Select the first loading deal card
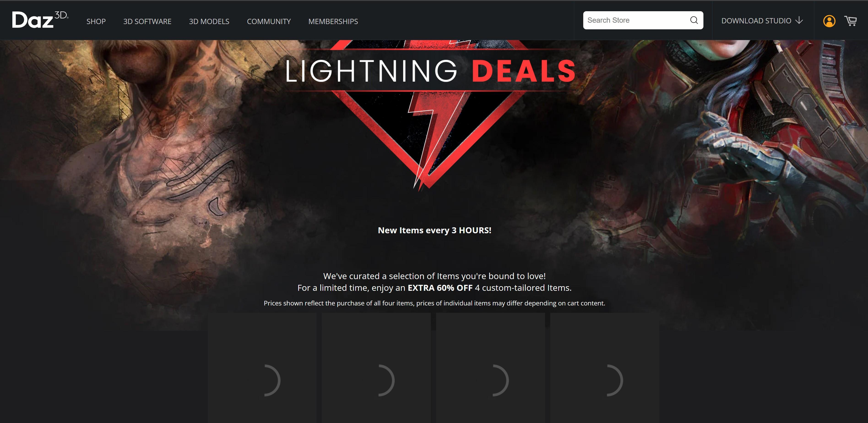 (262, 368)
